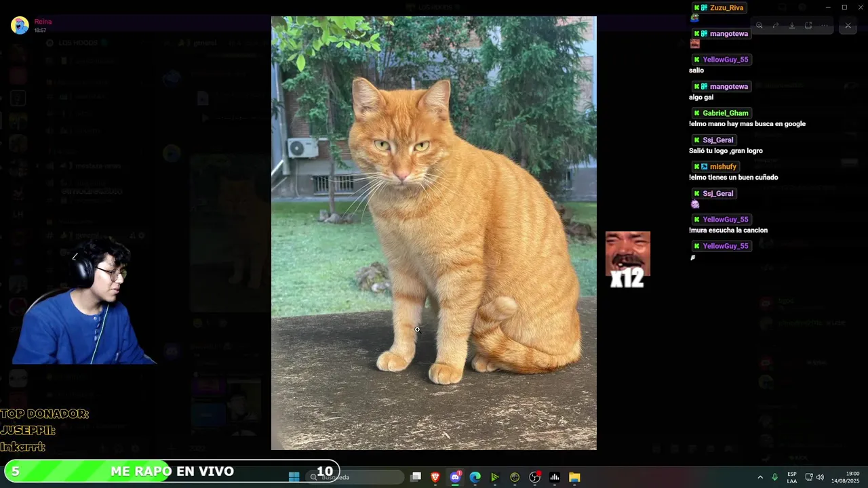
Task: Open Task View from the taskbar
Action: (416, 477)
